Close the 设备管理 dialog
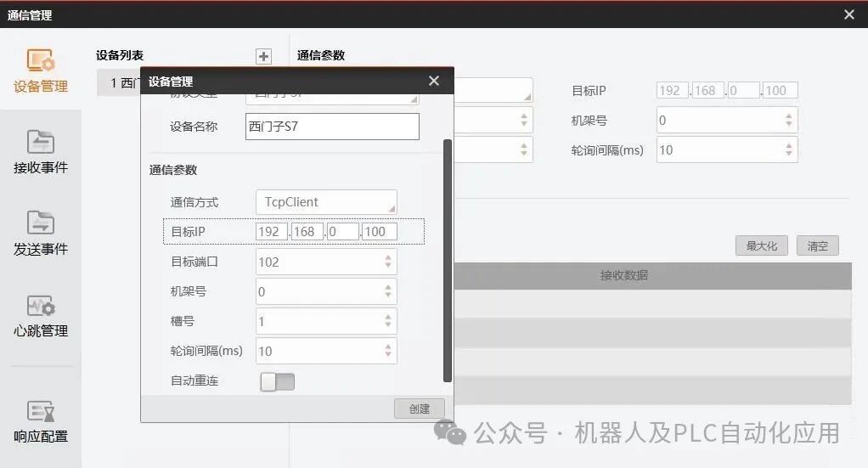This screenshot has width=868, height=468. point(434,81)
